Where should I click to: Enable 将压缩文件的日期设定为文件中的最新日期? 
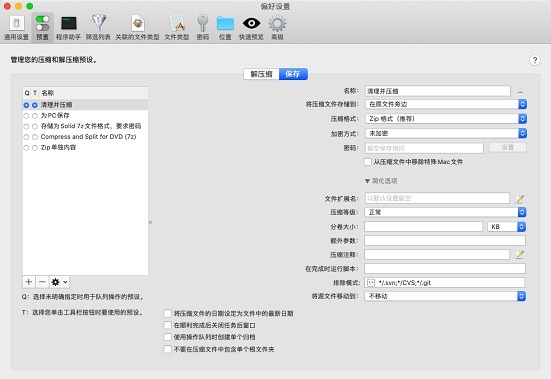168,313
